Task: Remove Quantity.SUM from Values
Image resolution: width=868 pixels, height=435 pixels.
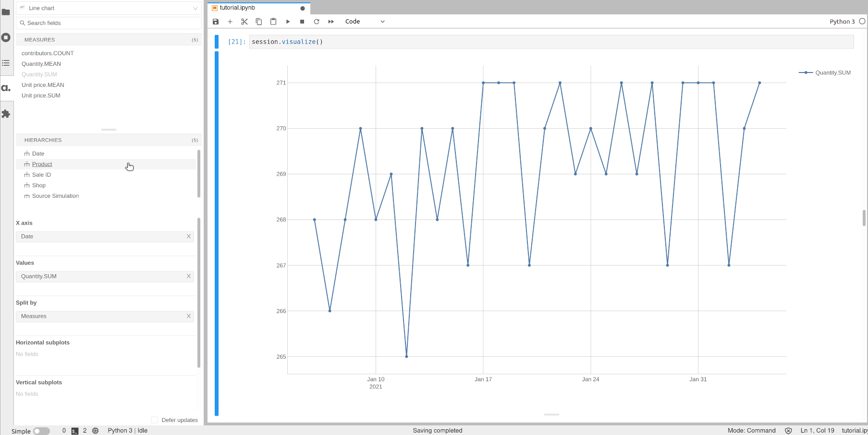Action: 189,276
